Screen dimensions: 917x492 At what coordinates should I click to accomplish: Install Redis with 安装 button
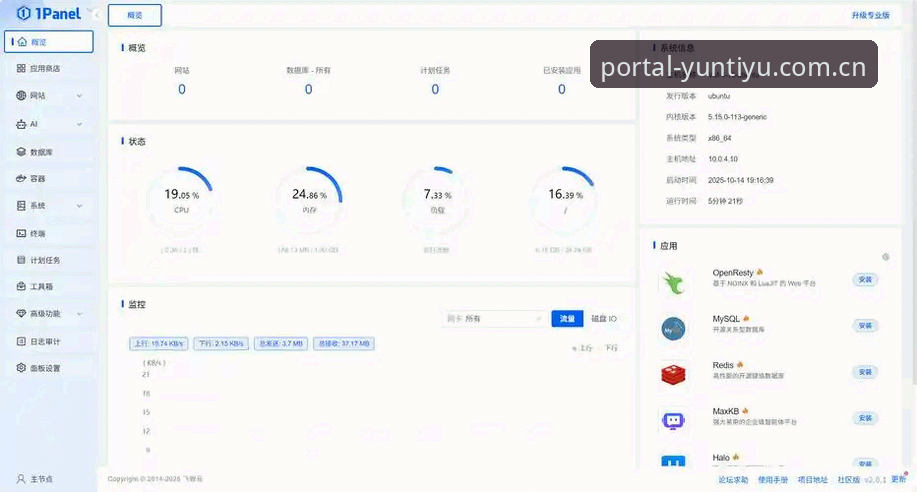click(865, 372)
